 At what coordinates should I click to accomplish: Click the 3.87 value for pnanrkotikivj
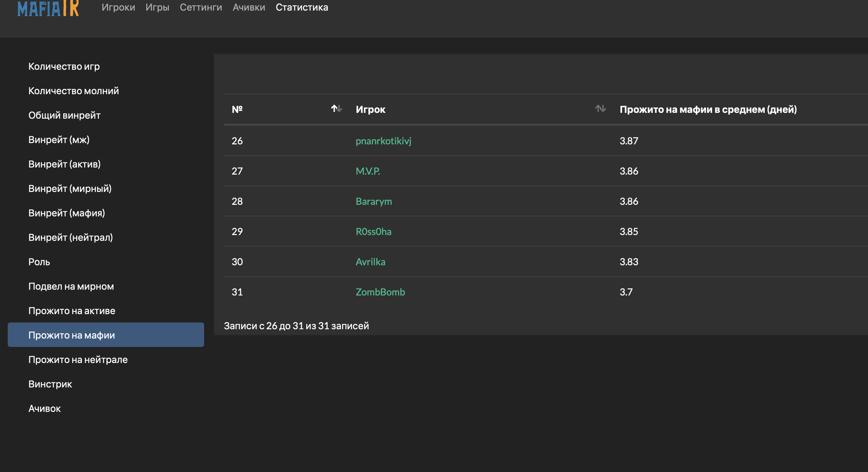pos(629,141)
